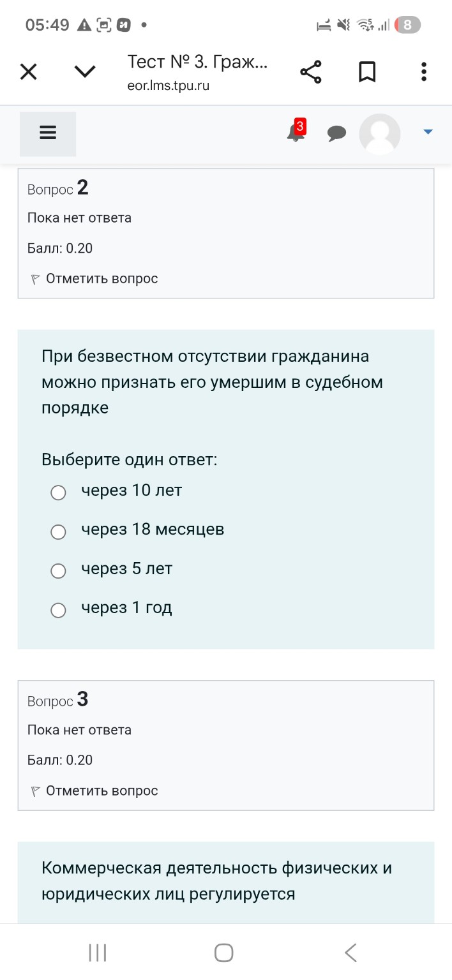The image size is (452, 980).
Task: Select the answer через 10 лет
Action: click(x=58, y=493)
